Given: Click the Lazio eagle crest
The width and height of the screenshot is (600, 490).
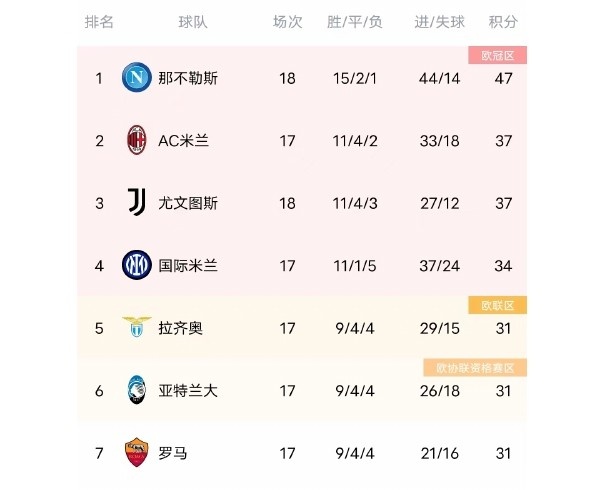Looking at the screenshot, I should (137, 327).
